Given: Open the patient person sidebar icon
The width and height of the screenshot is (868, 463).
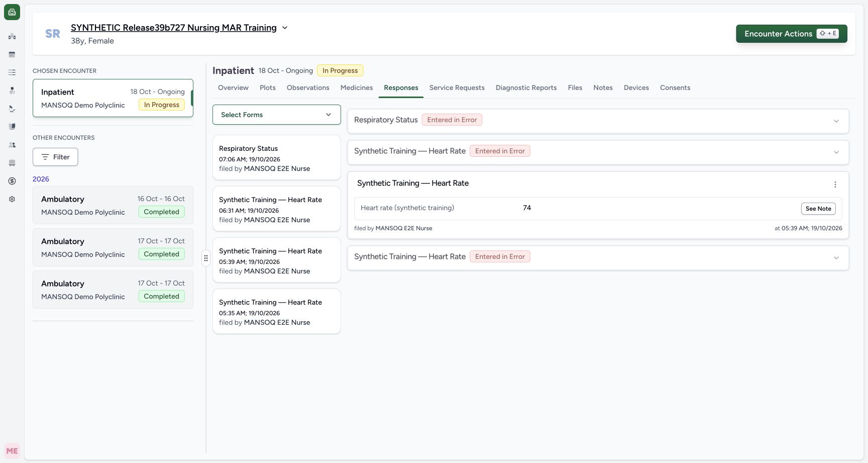Looking at the screenshot, I should click(12, 90).
